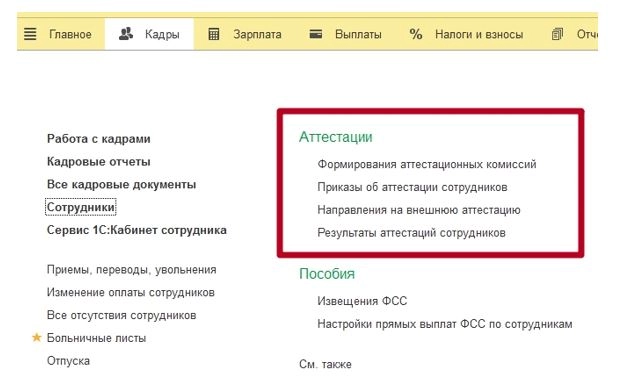Go to the Выплаты section
The image size is (632, 392).
358,34
